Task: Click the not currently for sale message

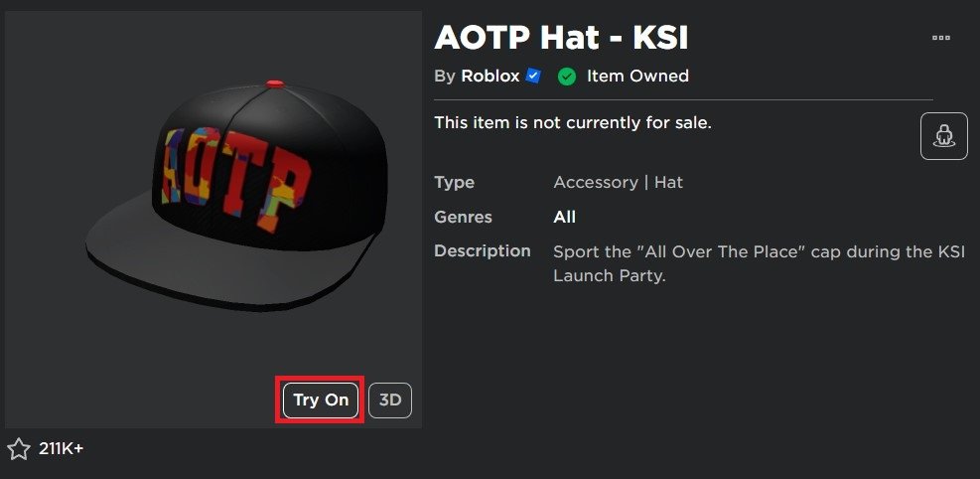Action: (x=573, y=123)
